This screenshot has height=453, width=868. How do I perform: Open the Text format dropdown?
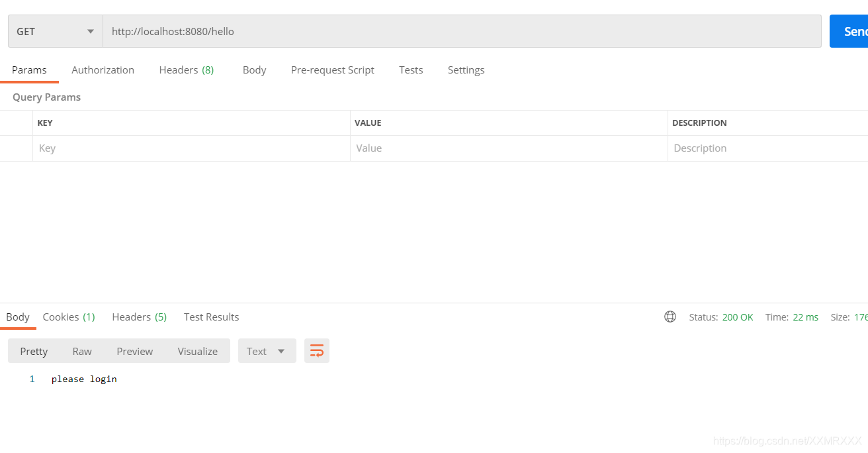[x=267, y=351]
